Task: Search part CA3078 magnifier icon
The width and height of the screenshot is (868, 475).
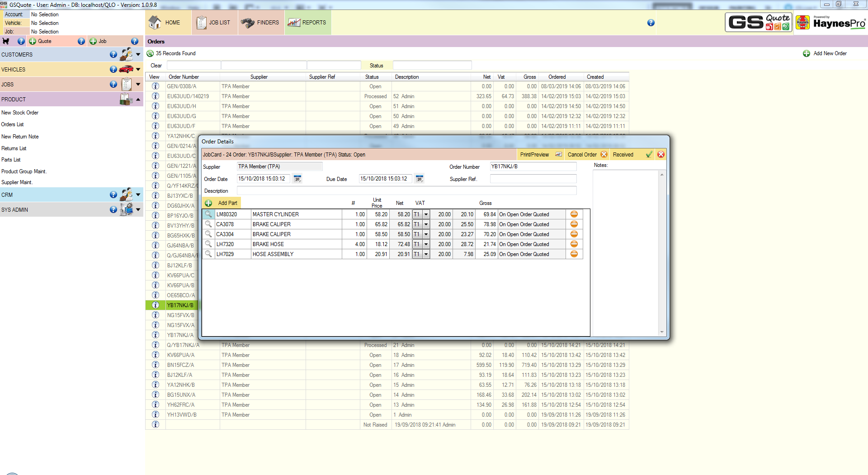Action: click(x=208, y=224)
